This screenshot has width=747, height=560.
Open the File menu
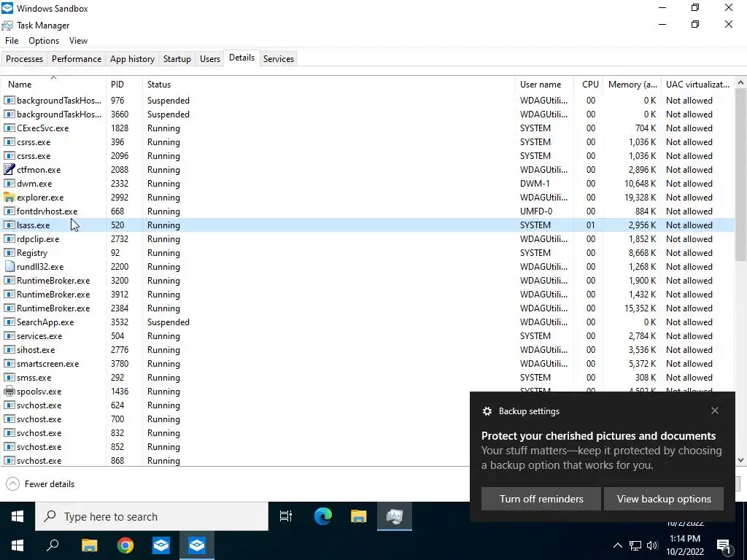click(12, 41)
